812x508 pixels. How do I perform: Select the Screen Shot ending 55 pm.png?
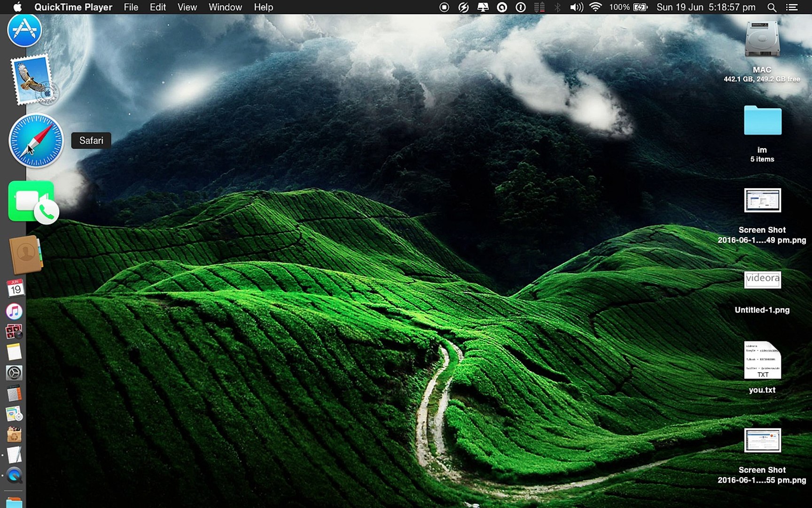(762, 440)
